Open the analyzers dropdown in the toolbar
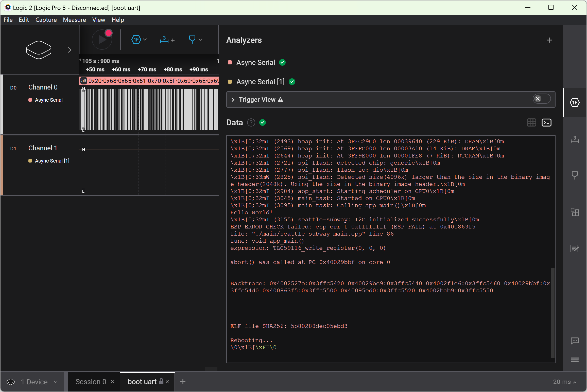Viewport: 587px width, 392px height. click(139, 40)
